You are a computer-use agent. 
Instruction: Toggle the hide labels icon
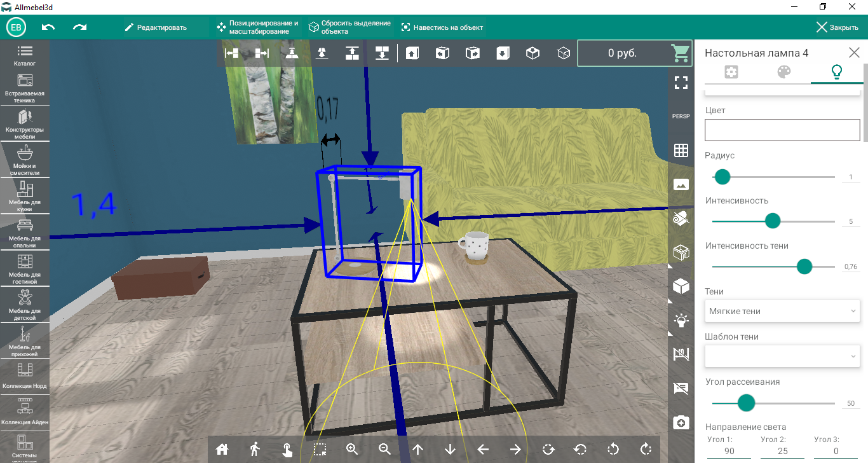pyautogui.click(x=681, y=388)
